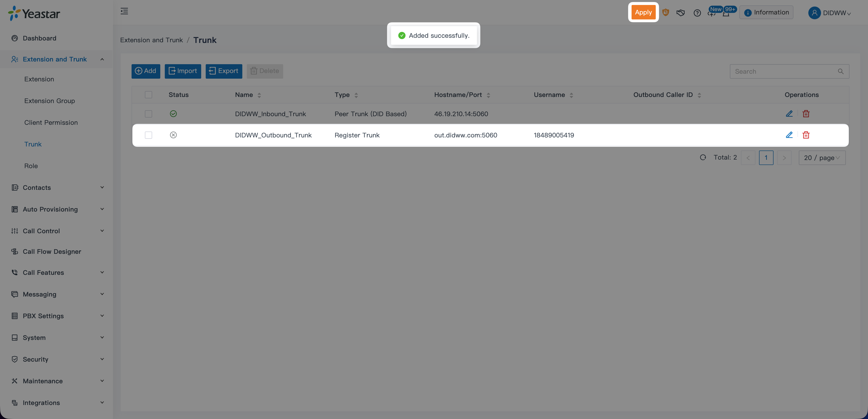This screenshot has height=419, width=868.
Task: Delete DIDWW_Inbound_Trunk using red trash icon
Action: click(806, 114)
